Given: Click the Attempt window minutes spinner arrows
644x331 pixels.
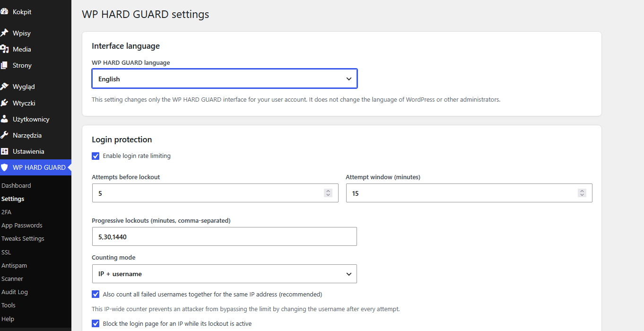Looking at the screenshot, I should (582, 193).
